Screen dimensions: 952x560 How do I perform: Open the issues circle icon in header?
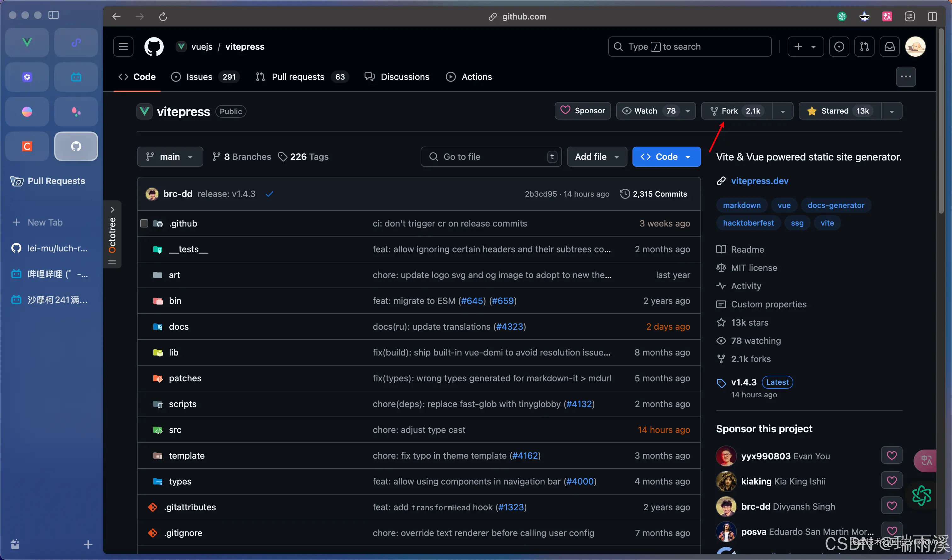point(839,47)
